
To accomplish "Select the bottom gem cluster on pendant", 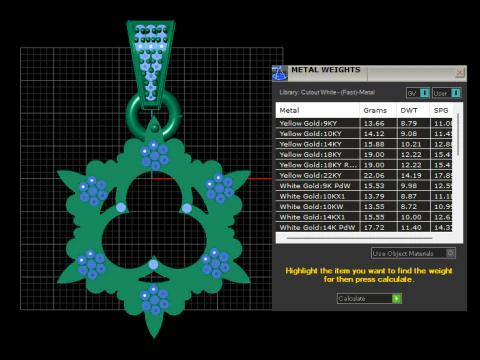I will [154, 300].
